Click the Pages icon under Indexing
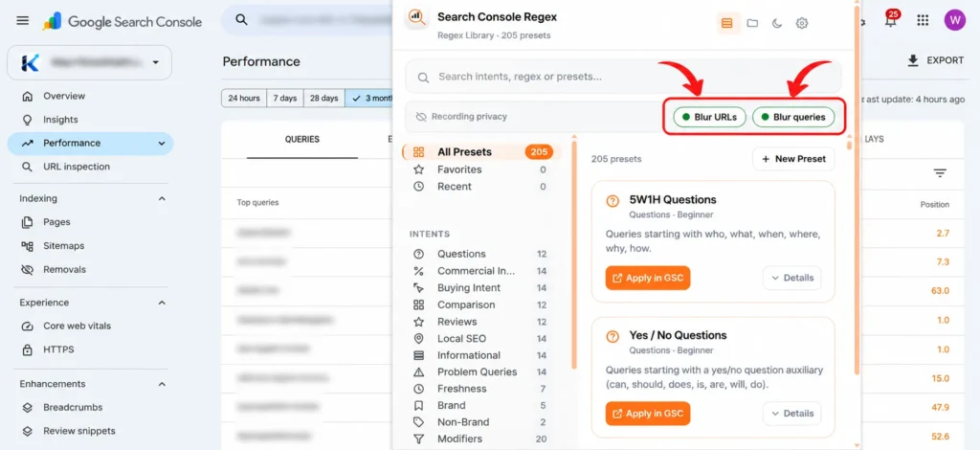This screenshot has height=450, width=980. pos(27,222)
